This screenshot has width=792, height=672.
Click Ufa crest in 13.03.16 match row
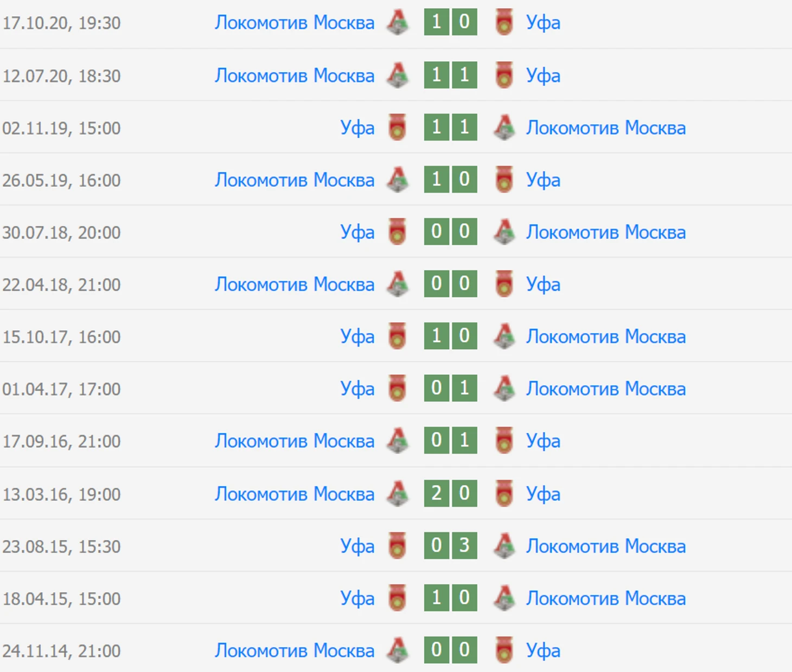click(x=504, y=494)
